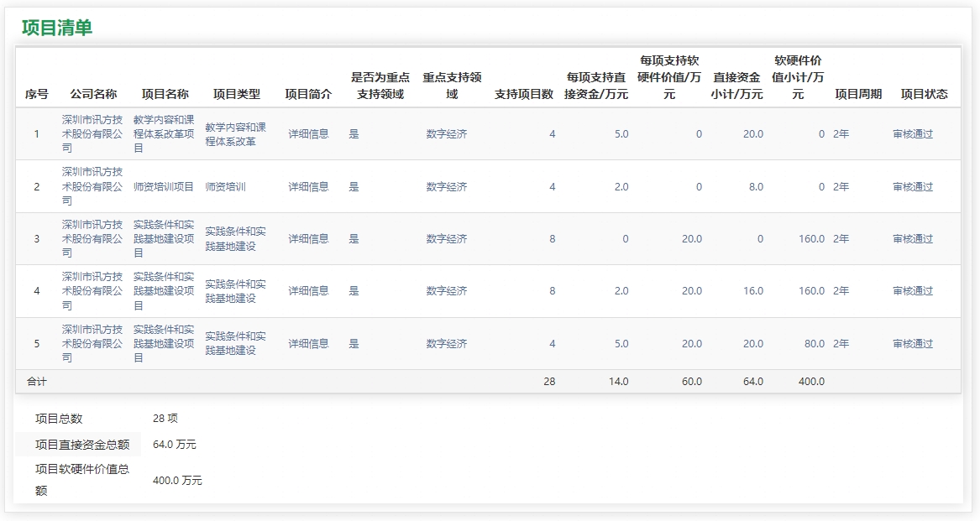Image resolution: width=980 pixels, height=521 pixels.
Task: Click the 64.0 万元 direct funding total
Action: [172, 445]
